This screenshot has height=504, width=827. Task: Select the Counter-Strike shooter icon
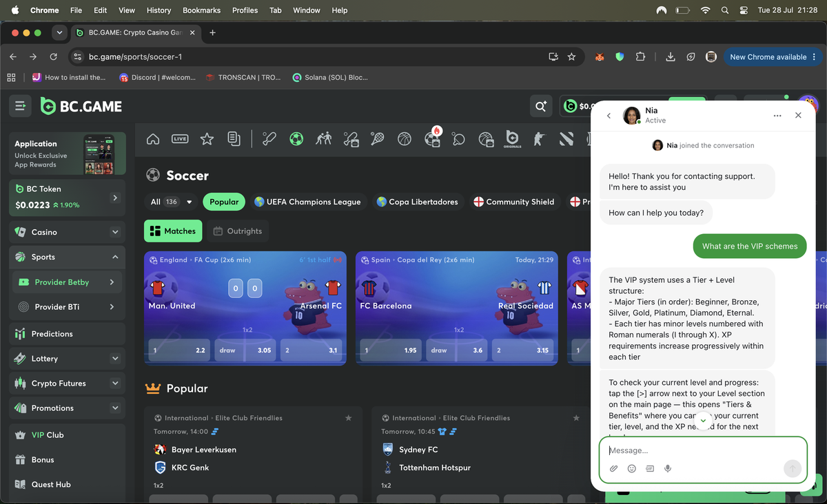pos(539,139)
